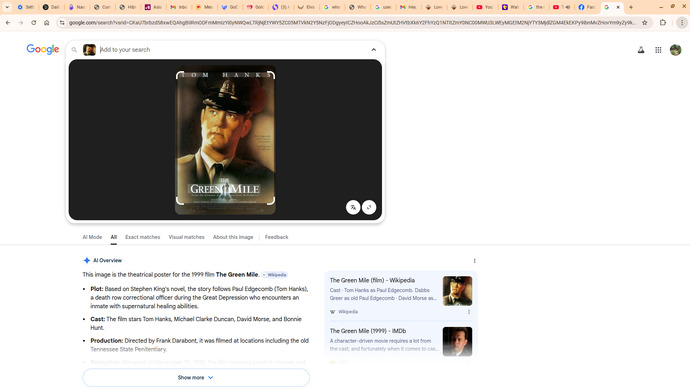The image size is (690, 388).
Task: Click the address bar URL
Action: pyautogui.click(x=352, y=22)
